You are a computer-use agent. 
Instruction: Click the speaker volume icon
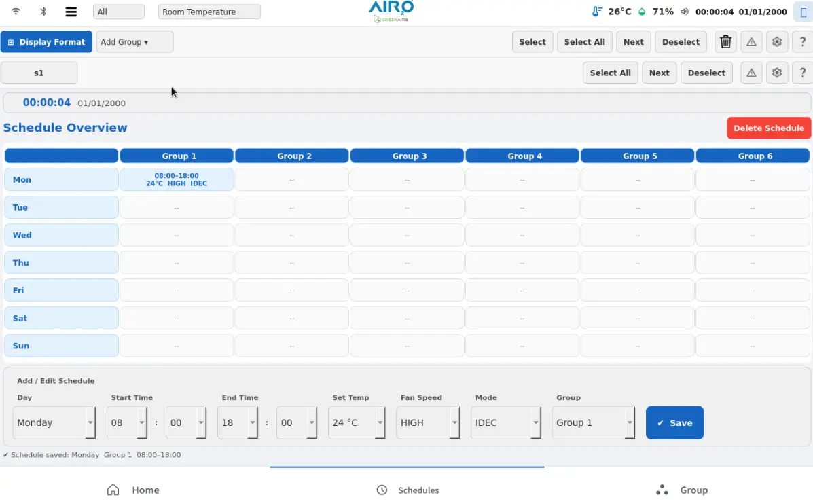point(685,12)
